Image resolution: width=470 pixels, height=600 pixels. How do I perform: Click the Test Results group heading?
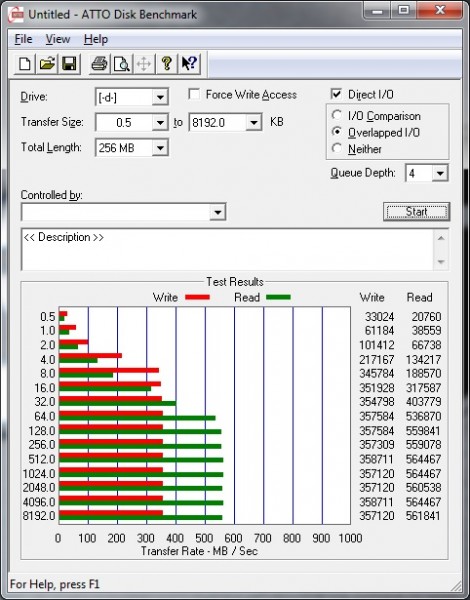tap(235, 282)
